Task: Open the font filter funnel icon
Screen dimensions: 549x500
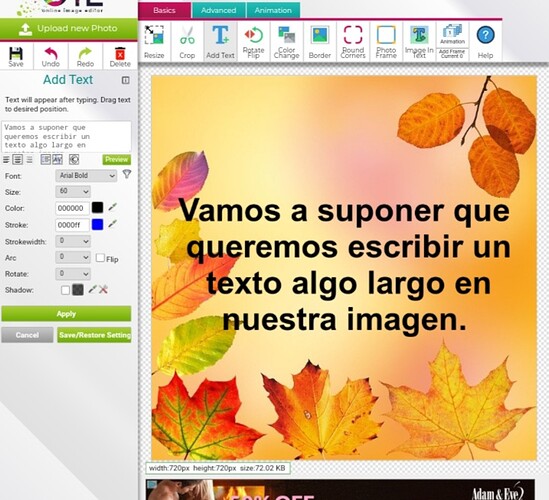Action: pos(127,174)
